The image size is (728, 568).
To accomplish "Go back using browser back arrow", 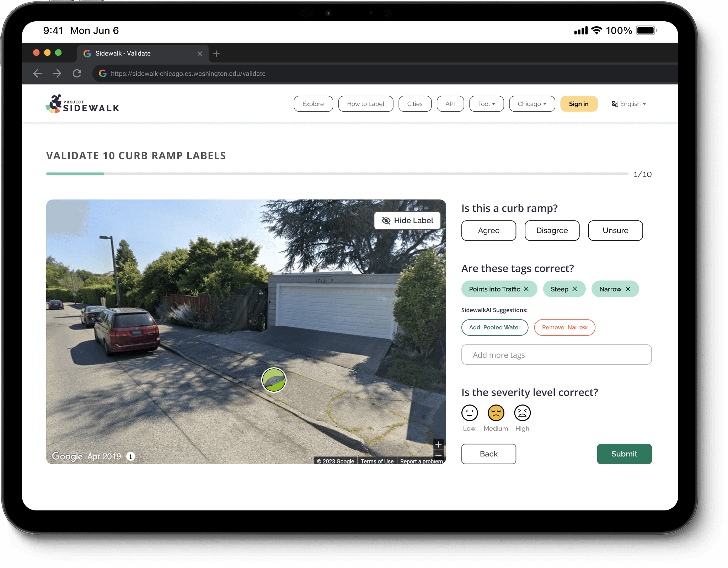I will (x=37, y=74).
